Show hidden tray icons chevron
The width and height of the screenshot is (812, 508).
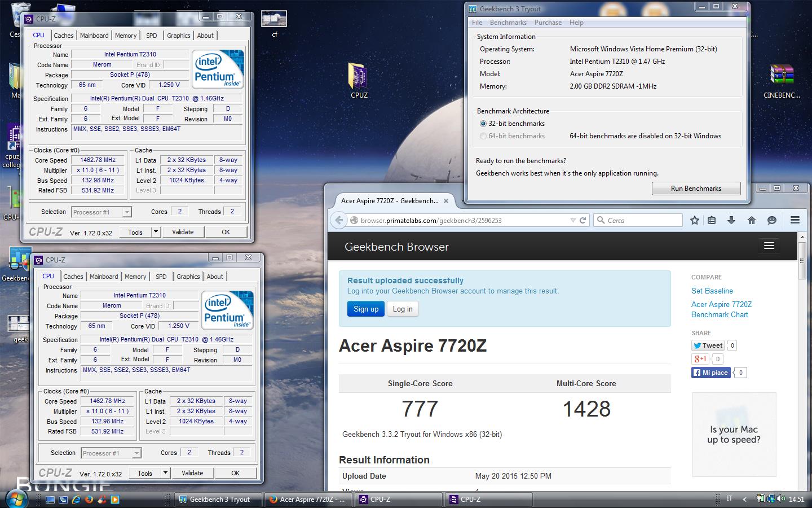(x=744, y=499)
